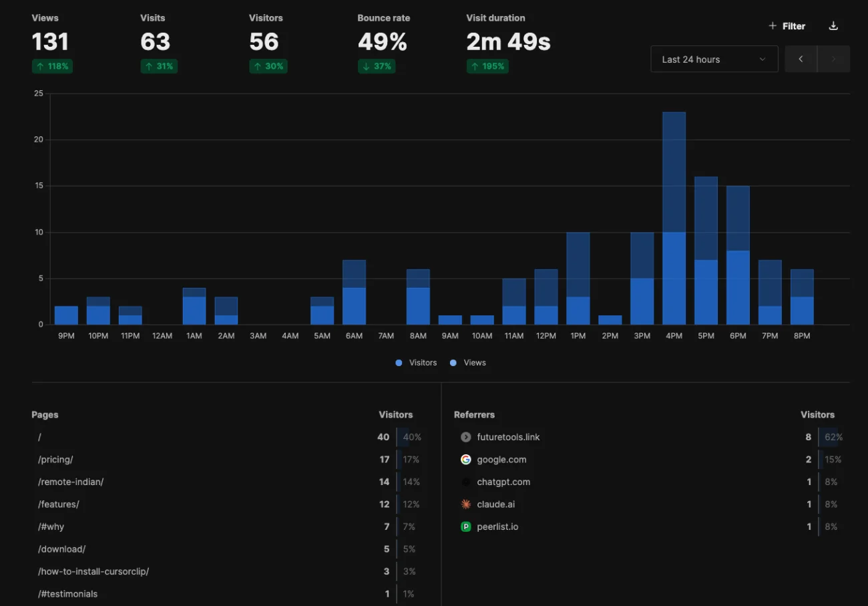Click the Google referrer icon
The width and height of the screenshot is (868, 606).
click(466, 460)
